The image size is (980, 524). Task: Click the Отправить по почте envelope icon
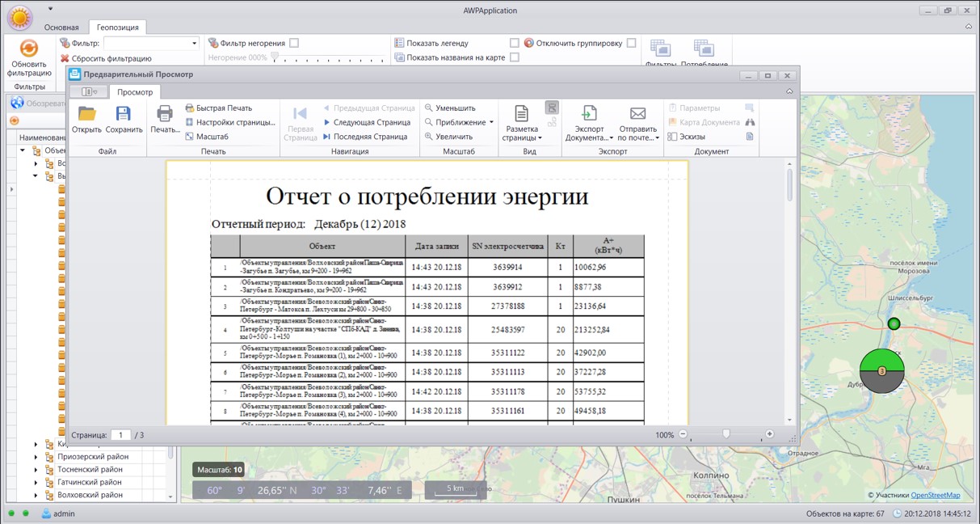tap(637, 113)
